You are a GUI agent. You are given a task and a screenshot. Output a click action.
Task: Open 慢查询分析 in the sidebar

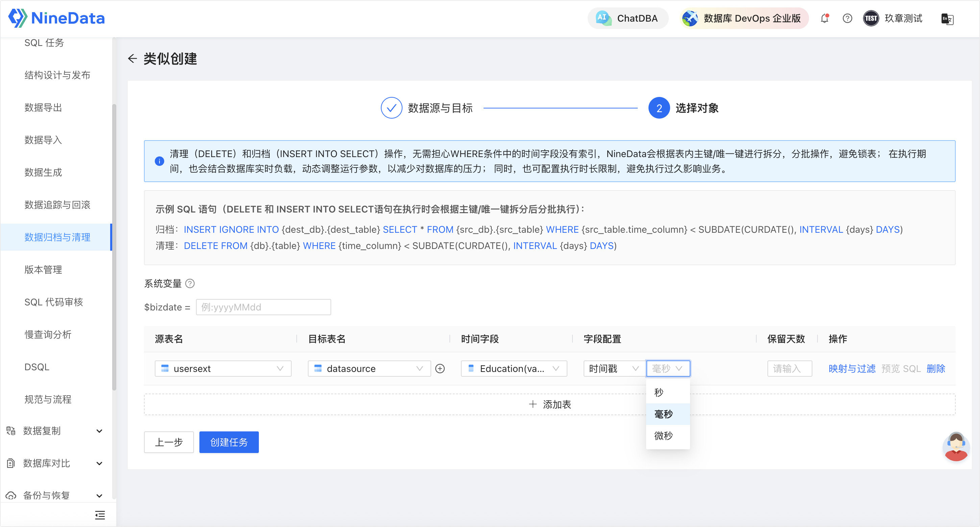pos(48,334)
